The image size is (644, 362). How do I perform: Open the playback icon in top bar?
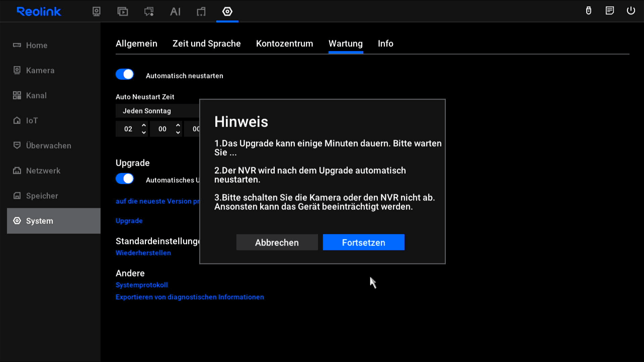point(122,12)
